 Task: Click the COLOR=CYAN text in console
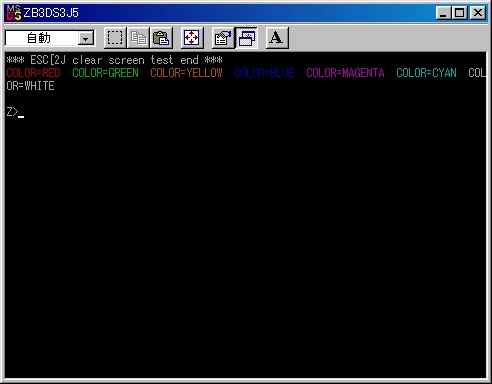[x=426, y=73]
